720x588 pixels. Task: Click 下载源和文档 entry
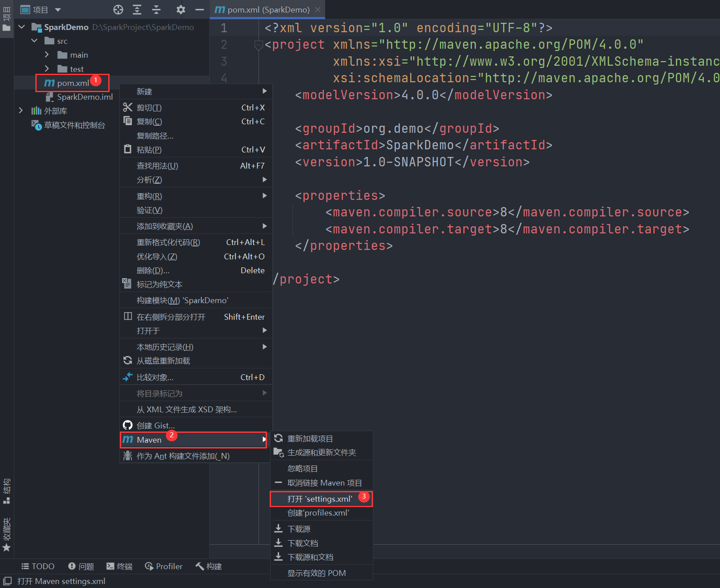(322, 557)
